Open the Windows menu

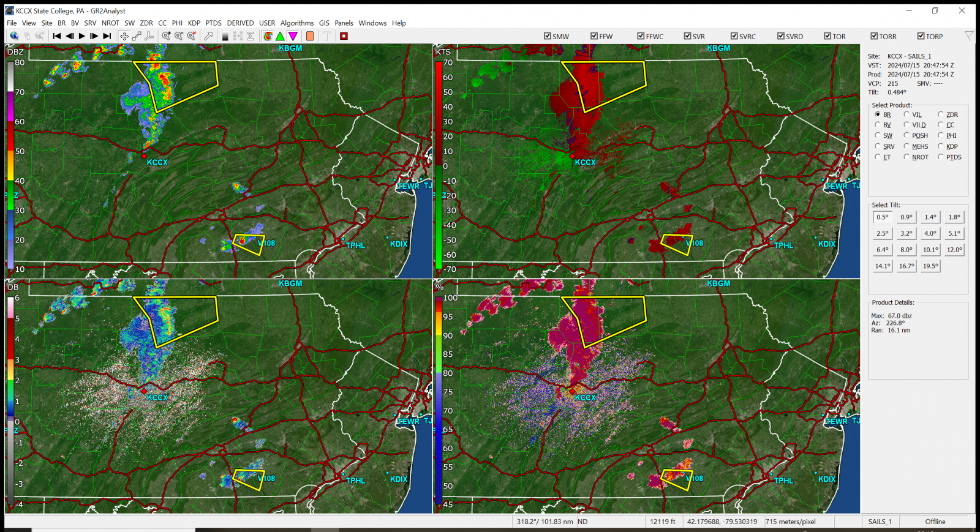point(372,23)
